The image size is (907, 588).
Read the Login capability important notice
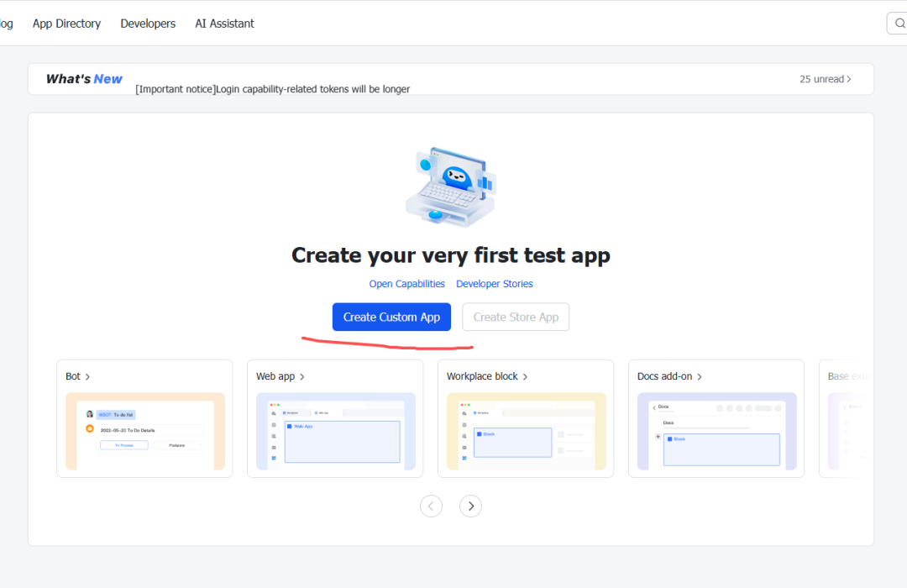pos(272,89)
